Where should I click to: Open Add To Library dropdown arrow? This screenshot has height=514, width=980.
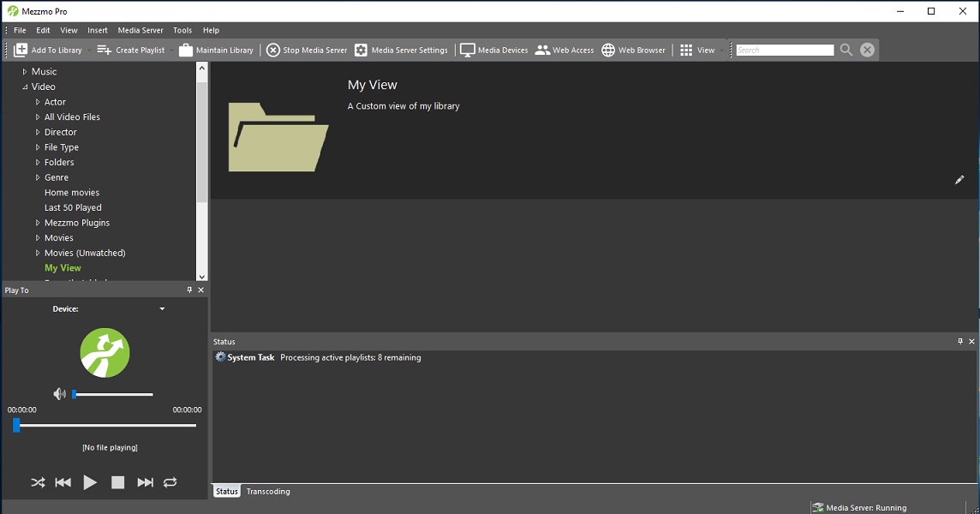pos(89,50)
